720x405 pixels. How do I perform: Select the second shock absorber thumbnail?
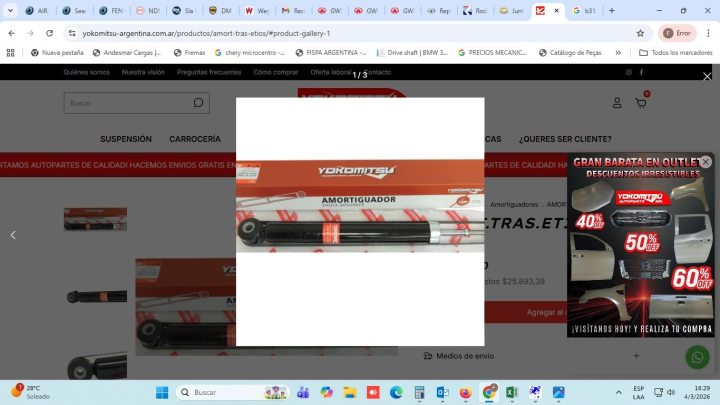click(x=95, y=297)
